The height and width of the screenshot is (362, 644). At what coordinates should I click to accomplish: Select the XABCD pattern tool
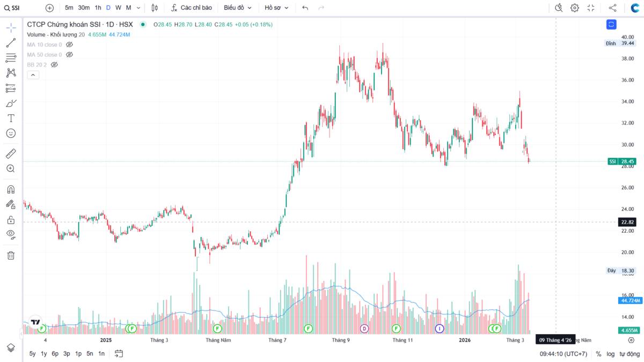[x=11, y=73]
